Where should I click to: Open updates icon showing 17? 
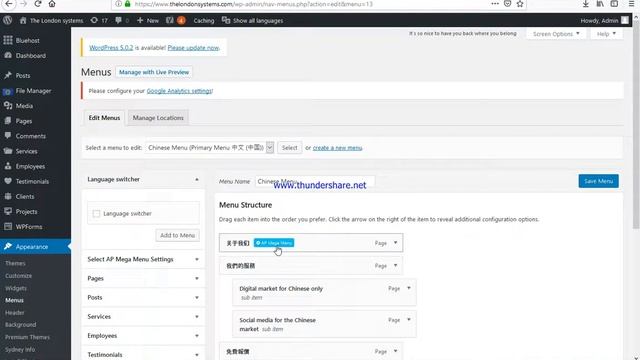[x=99, y=20]
